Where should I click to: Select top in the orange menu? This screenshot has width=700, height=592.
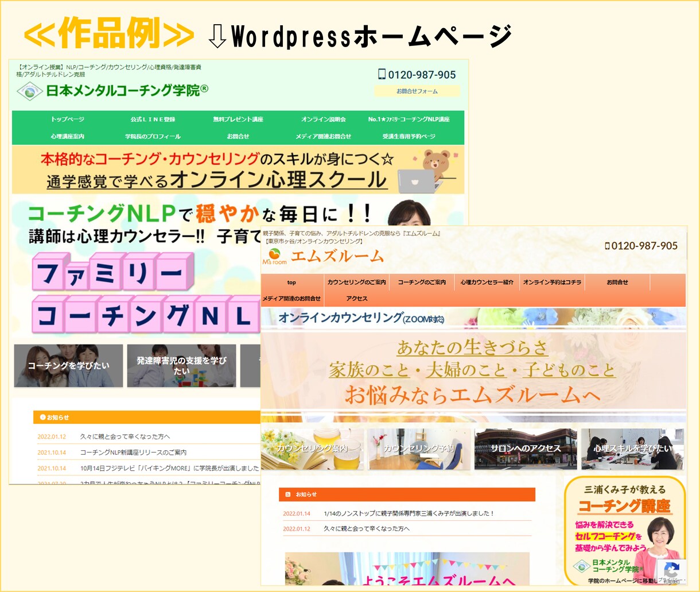(291, 283)
